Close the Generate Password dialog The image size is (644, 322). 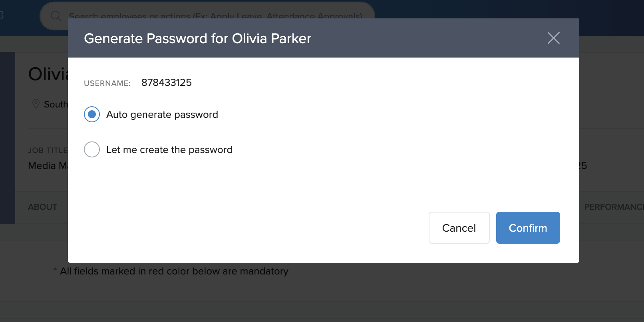coord(553,38)
